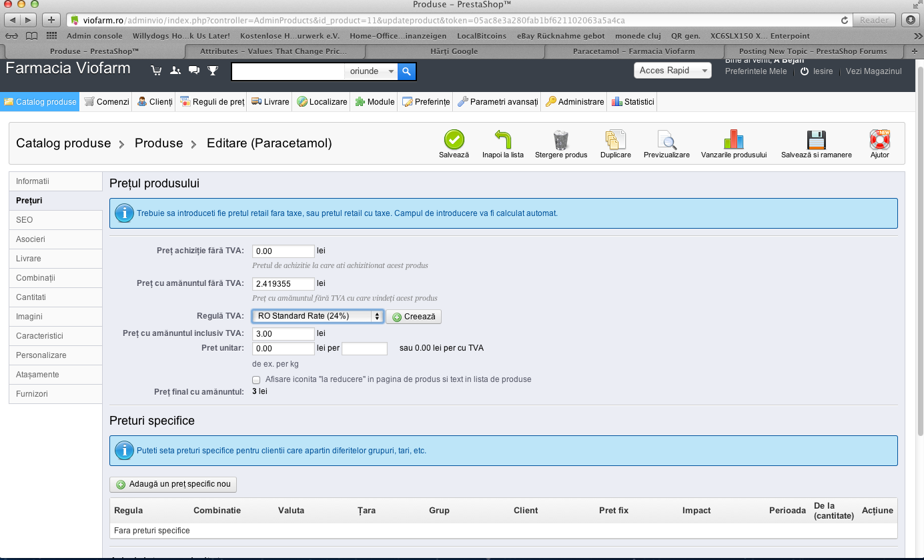Click Adaugă un preț specific nou

click(173, 484)
